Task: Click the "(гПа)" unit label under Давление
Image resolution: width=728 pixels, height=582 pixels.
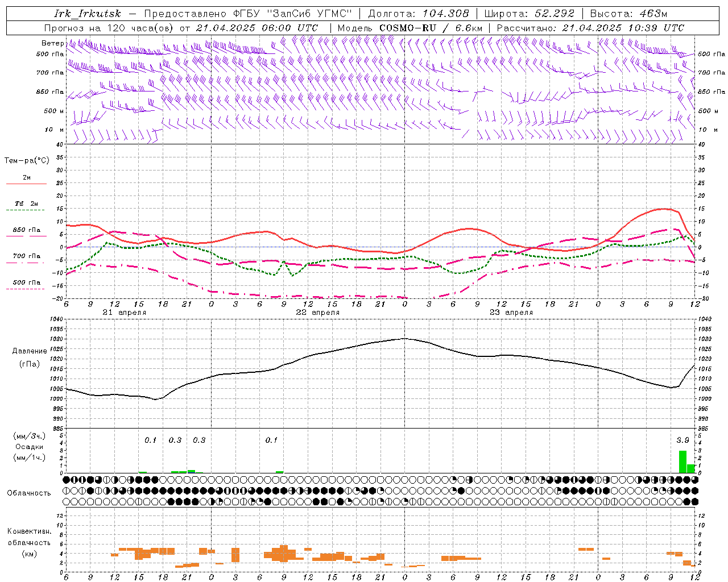Action: [29, 364]
